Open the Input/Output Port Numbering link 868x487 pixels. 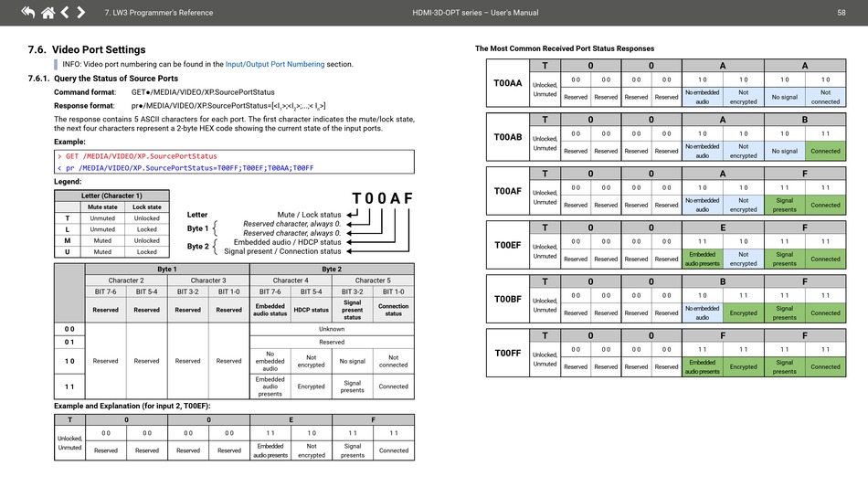coord(275,64)
